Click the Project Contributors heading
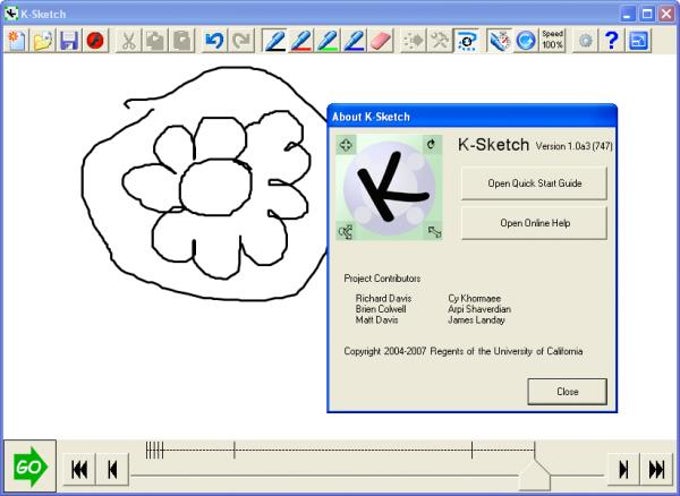This screenshot has width=680, height=496. pyautogui.click(x=382, y=278)
